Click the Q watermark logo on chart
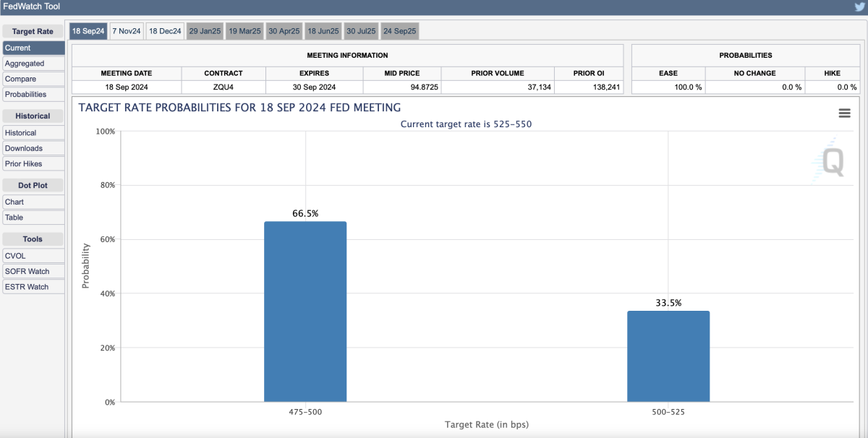This screenshot has height=438, width=868. [x=829, y=160]
